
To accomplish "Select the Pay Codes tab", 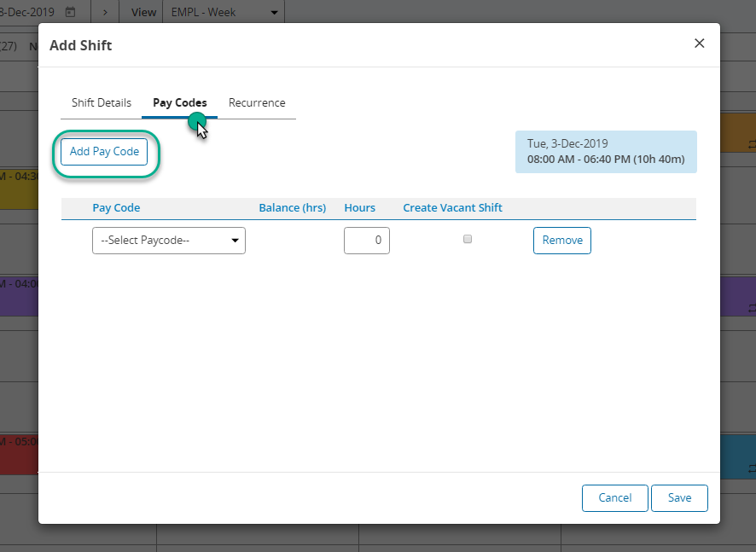I will 180,102.
